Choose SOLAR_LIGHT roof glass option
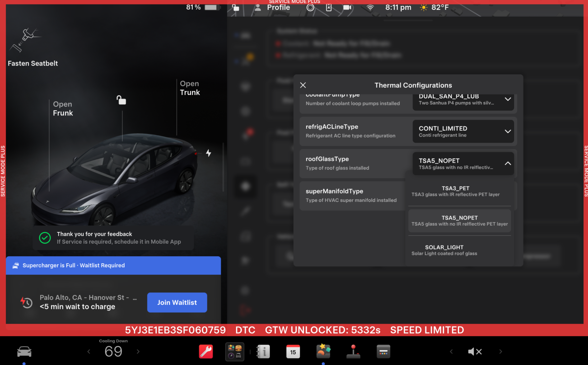Screen dimensions: 588x365 460,250
